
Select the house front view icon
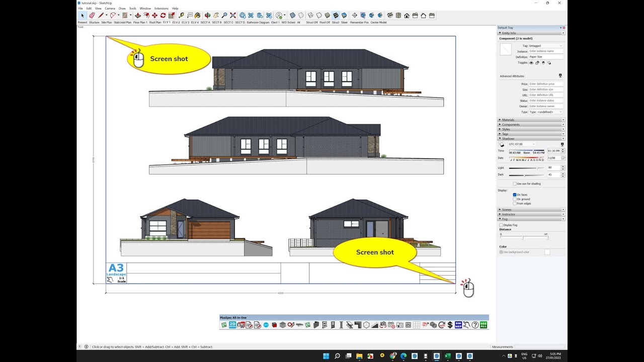[406, 16]
